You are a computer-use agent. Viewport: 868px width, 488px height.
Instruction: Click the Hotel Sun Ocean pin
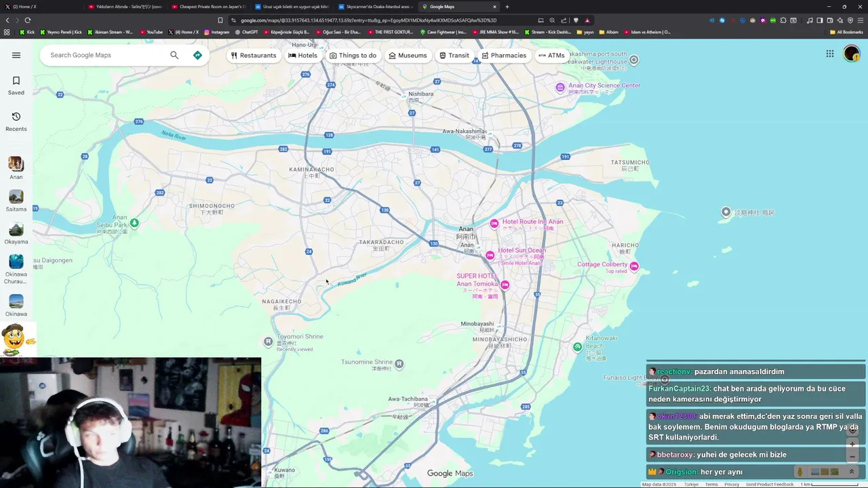point(490,255)
